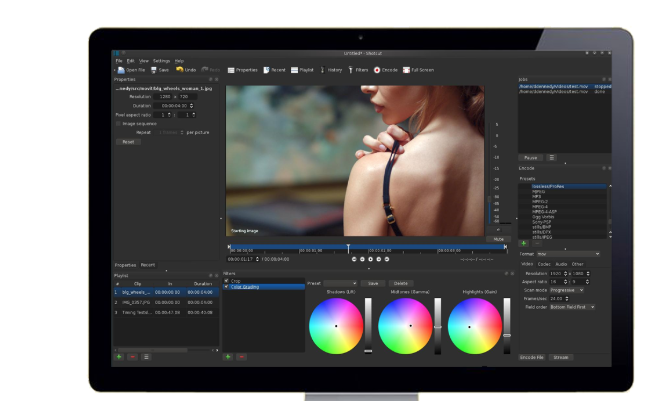
Task: Switch to the Codec encode tab
Action: pos(544,264)
